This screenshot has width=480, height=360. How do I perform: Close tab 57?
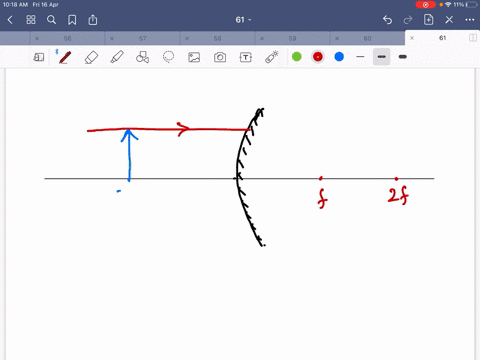click(x=112, y=38)
